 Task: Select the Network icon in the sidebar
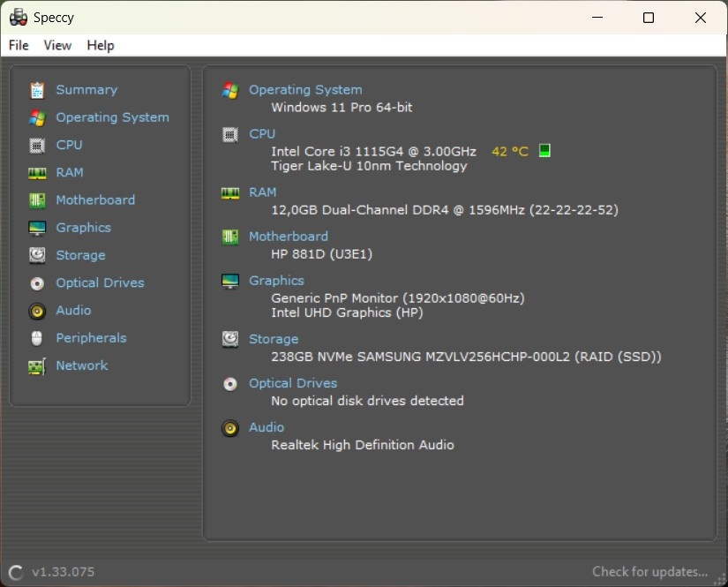36,365
